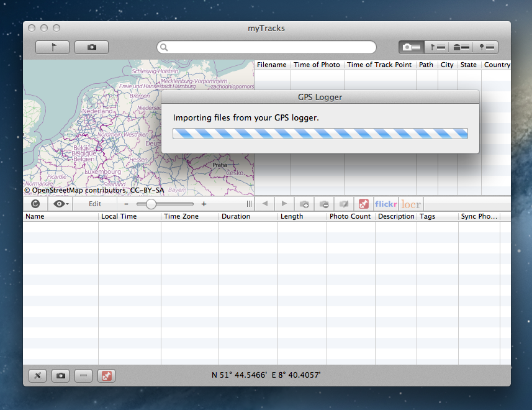532x410 pixels.
Task: Click the Luxembourg label on the map
Action: tap(102, 171)
